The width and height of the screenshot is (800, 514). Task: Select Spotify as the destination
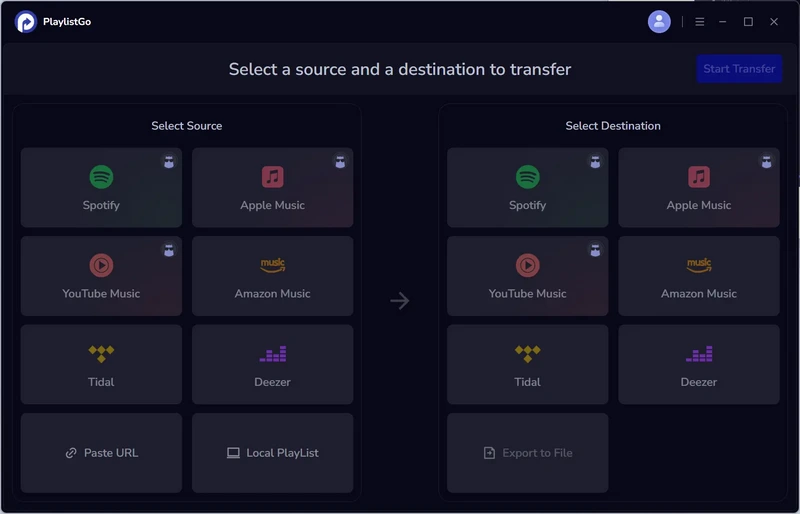528,187
